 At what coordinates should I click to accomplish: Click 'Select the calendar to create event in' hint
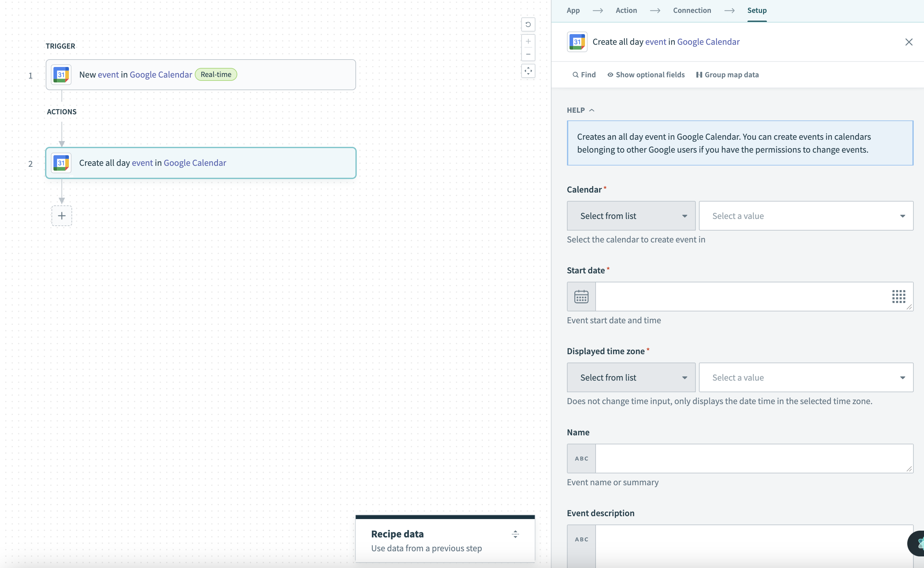click(x=636, y=239)
